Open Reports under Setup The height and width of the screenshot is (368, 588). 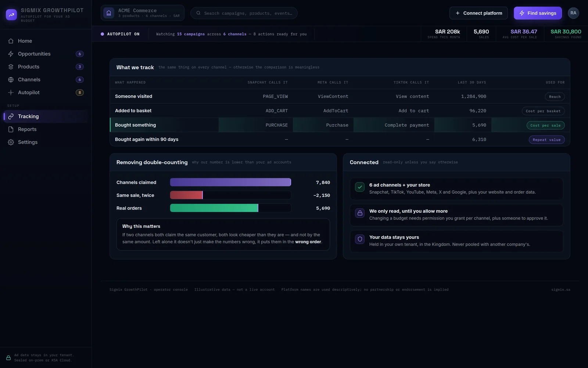(46, 129)
